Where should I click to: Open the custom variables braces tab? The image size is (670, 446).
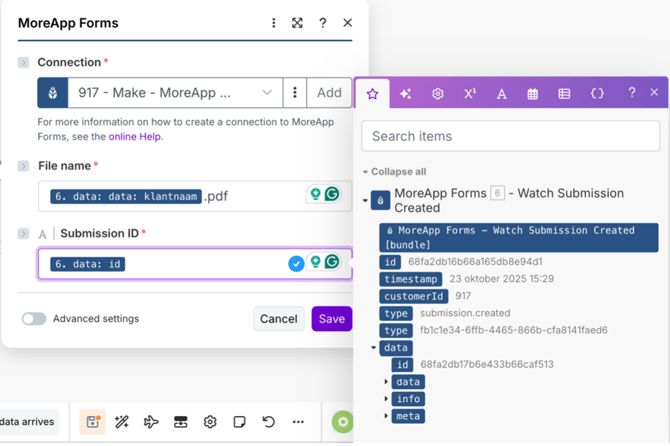(x=597, y=93)
